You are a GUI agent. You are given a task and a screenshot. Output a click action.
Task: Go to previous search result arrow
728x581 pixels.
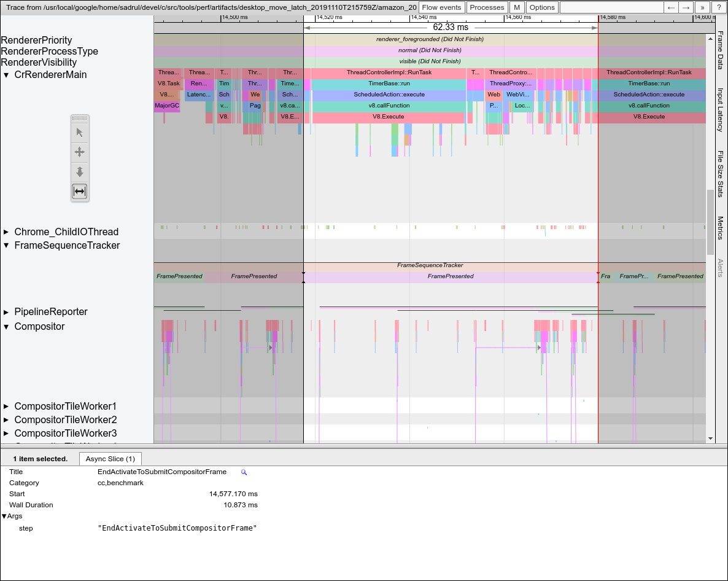(672, 7)
